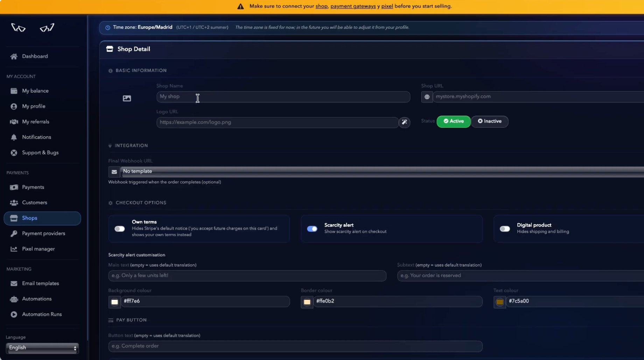
Task: Click the envelope icon beside No template
Action: pyautogui.click(x=114, y=172)
